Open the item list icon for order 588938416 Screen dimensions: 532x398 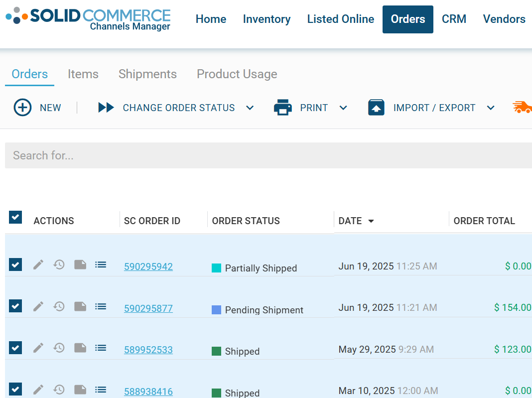101,389
